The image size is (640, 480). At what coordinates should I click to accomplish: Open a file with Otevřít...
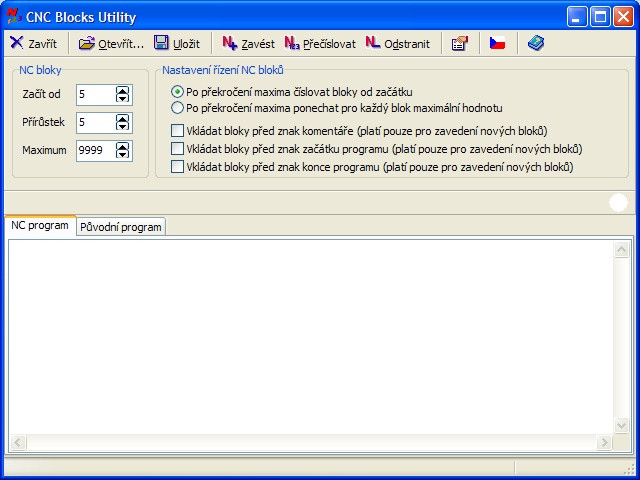coord(111,43)
